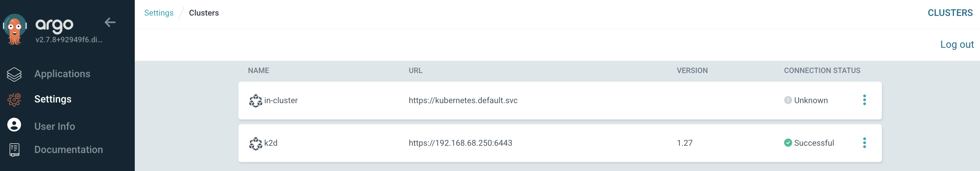Image resolution: width=980 pixels, height=171 pixels.
Task: Click the Argo version text
Action: tap(69, 39)
